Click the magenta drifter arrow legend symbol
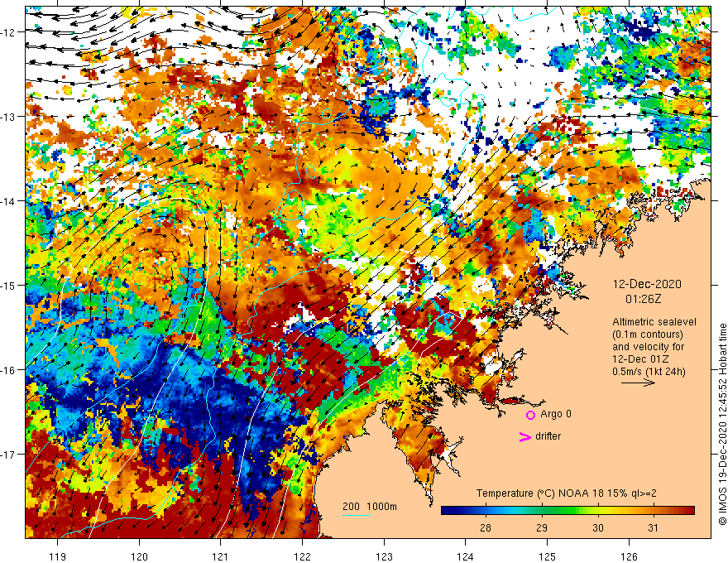The image size is (728, 563). 524,436
